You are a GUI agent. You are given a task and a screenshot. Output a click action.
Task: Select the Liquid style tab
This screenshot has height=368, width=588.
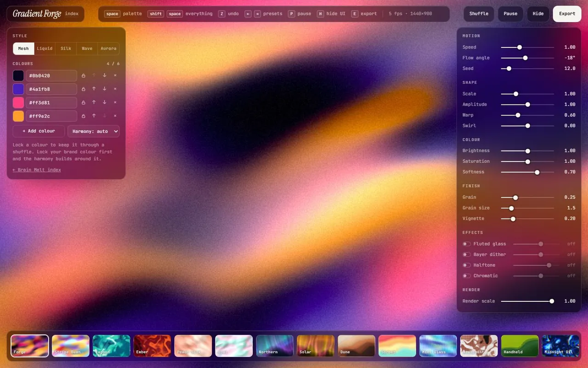point(45,48)
